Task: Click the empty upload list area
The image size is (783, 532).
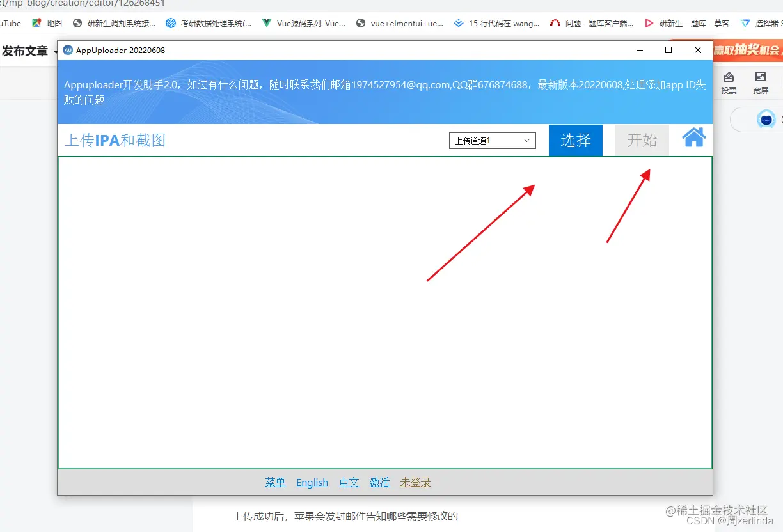Action: click(x=385, y=313)
